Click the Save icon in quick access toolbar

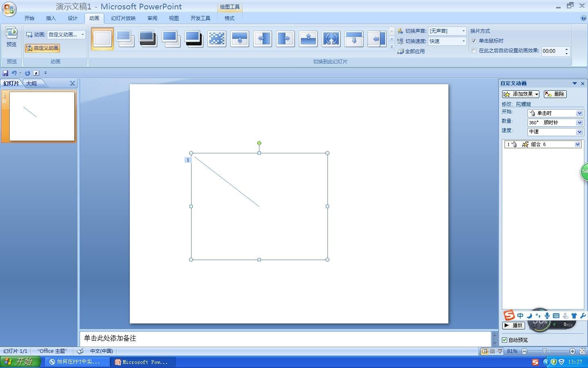(5, 73)
